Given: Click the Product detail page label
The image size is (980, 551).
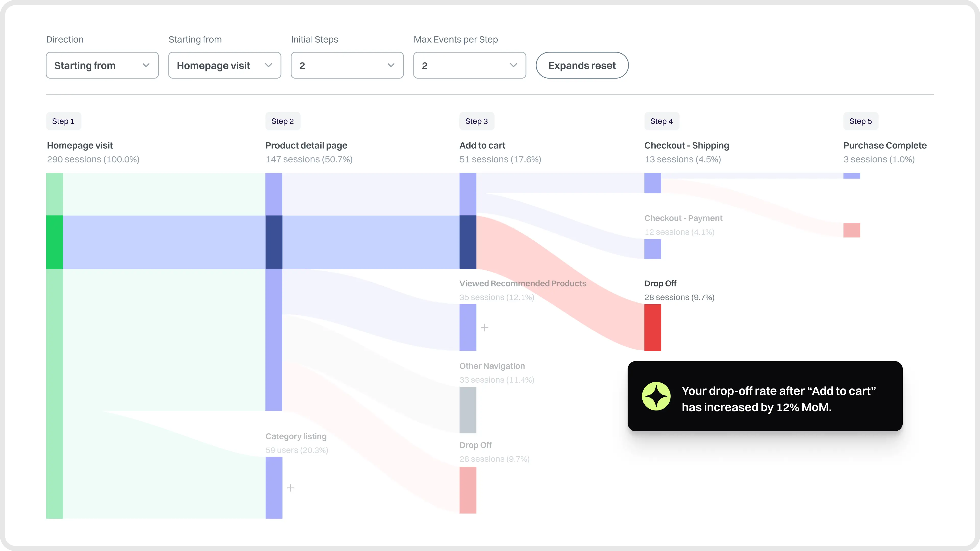Looking at the screenshot, I should pyautogui.click(x=306, y=145).
